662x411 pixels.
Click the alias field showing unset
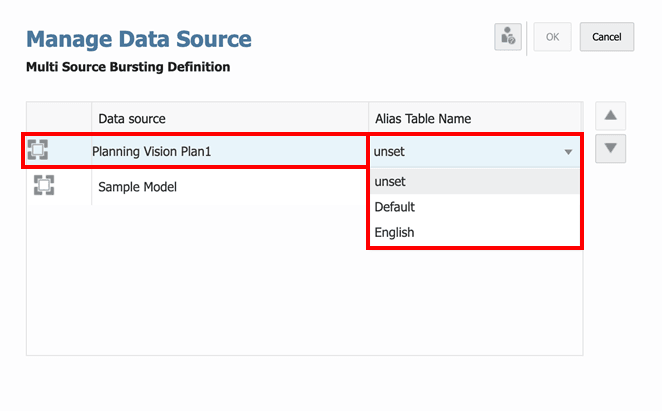460,152
